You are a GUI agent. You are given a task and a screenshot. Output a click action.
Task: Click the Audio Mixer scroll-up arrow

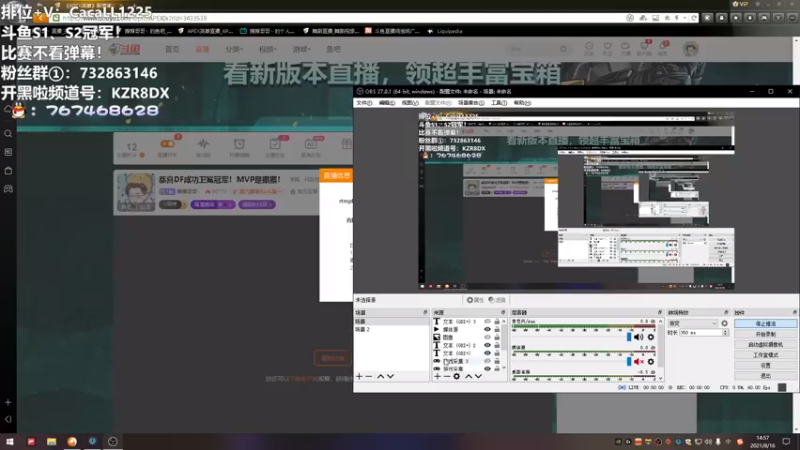tap(660, 321)
